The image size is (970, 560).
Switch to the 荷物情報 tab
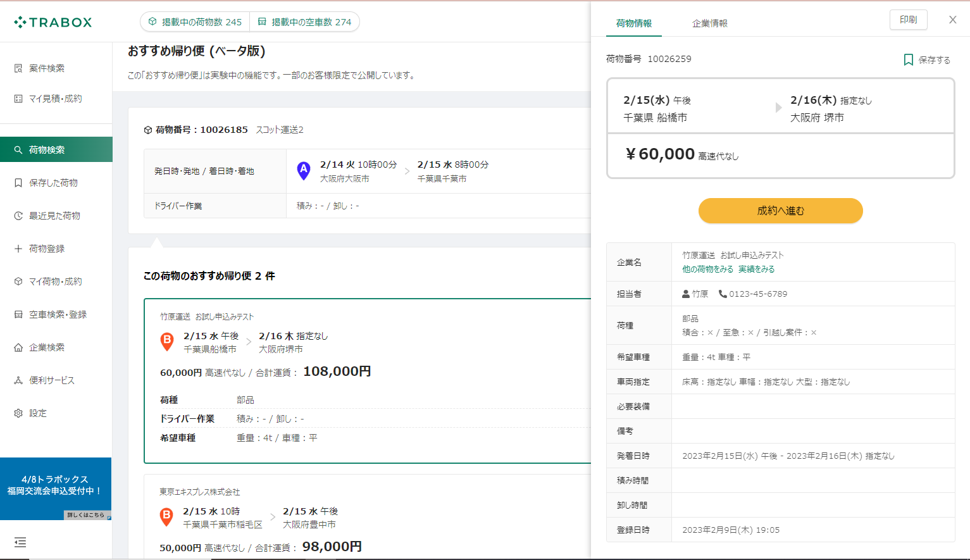coord(634,23)
